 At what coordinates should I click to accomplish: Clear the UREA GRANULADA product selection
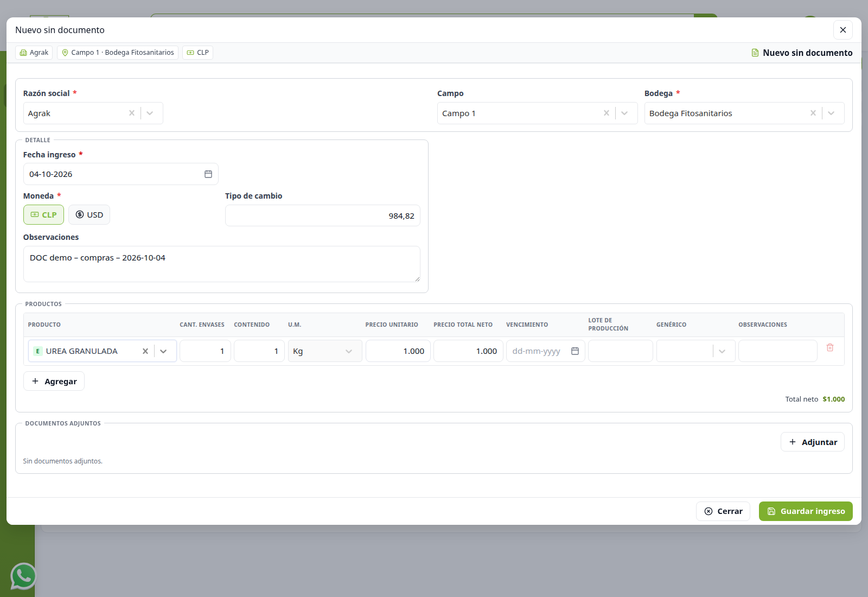[x=145, y=351]
